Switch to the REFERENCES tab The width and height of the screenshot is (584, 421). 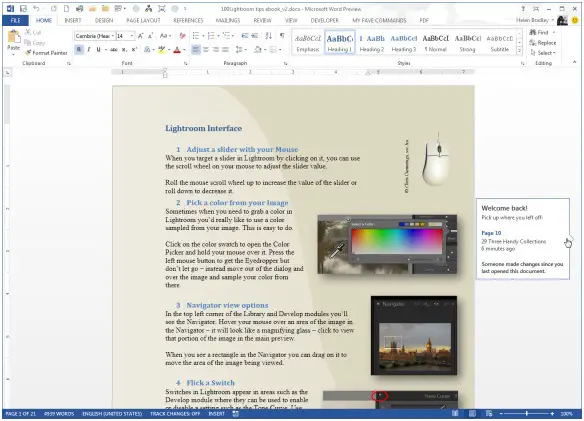point(188,20)
